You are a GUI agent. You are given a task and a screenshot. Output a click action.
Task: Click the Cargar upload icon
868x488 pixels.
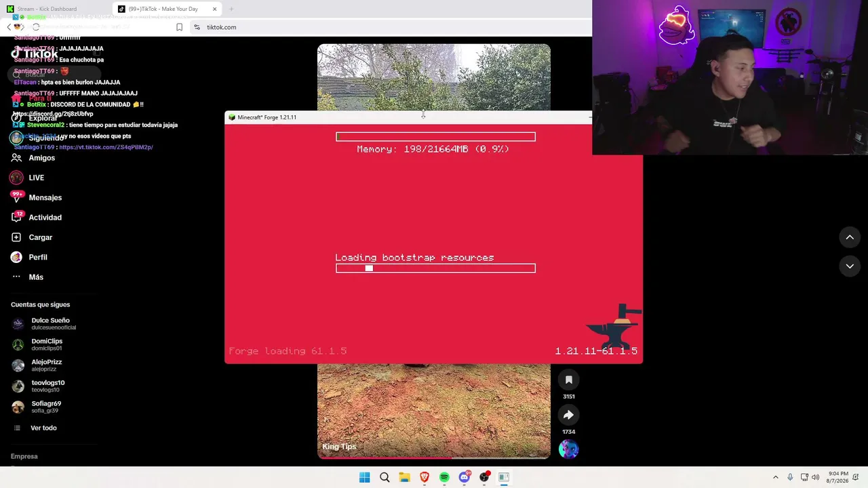pyautogui.click(x=16, y=237)
